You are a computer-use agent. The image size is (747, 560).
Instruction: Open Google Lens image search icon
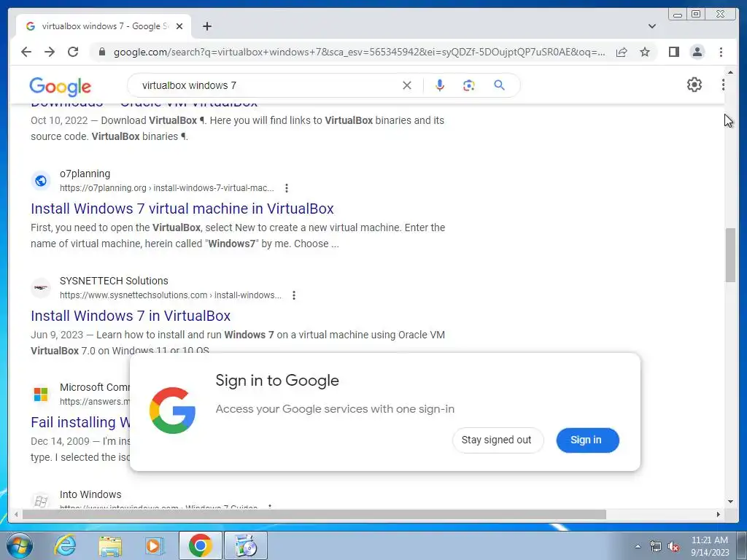pyautogui.click(x=469, y=85)
